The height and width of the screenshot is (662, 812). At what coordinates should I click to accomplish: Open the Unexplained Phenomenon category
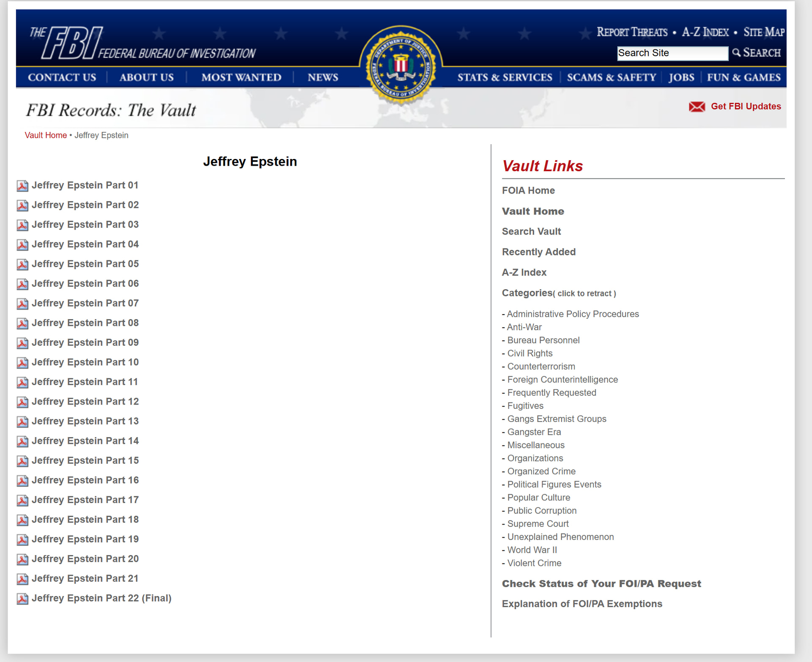tap(560, 537)
